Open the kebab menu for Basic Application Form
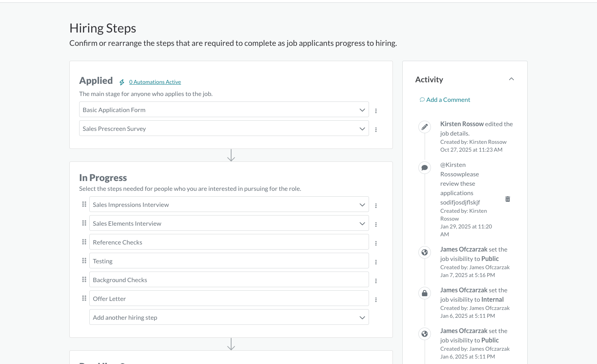The image size is (597, 364). [376, 111]
